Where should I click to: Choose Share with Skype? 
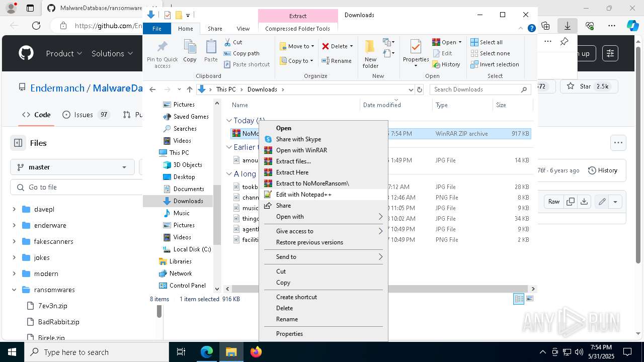[x=323, y=139]
